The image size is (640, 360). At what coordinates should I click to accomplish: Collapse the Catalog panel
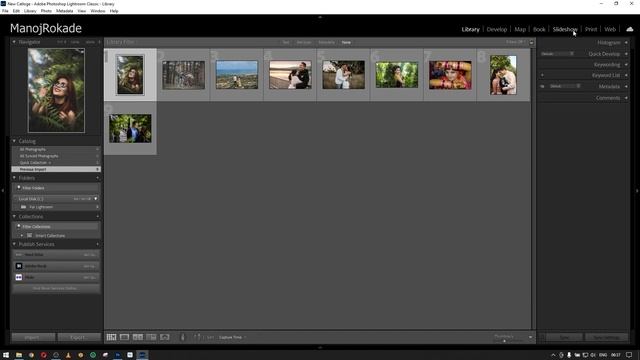[14, 141]
